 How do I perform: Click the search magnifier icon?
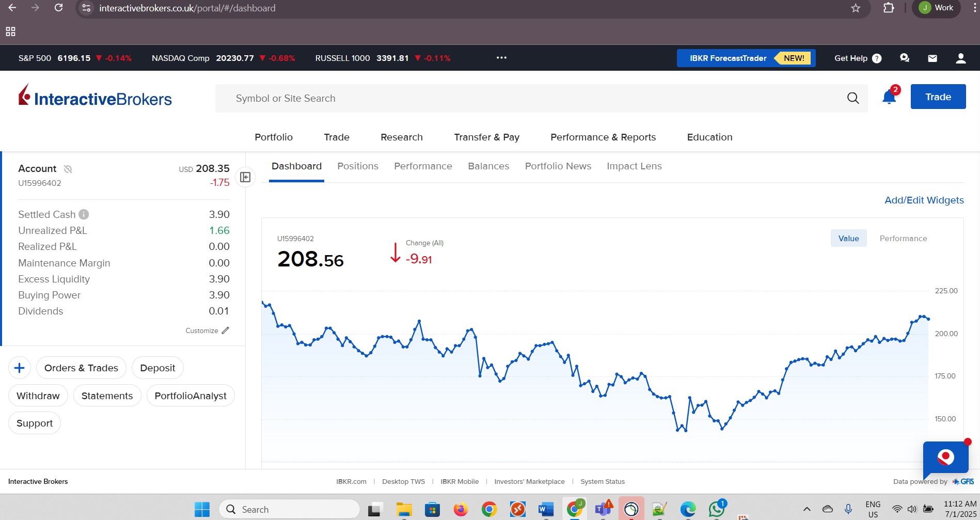(853, 98)
